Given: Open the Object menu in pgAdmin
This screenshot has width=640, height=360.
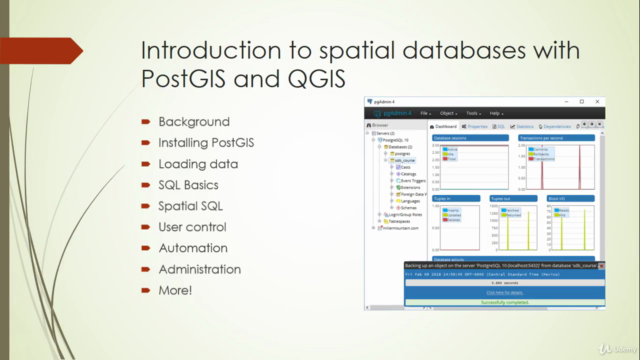Looking at the screenshot, I should coord(448,113).
